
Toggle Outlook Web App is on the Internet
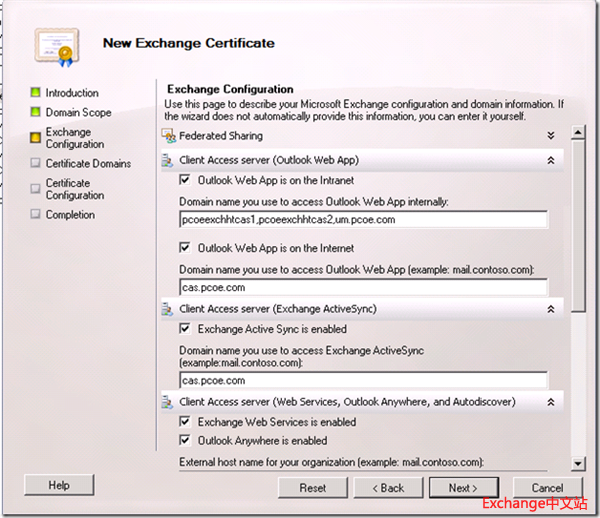tap(184, 248)
